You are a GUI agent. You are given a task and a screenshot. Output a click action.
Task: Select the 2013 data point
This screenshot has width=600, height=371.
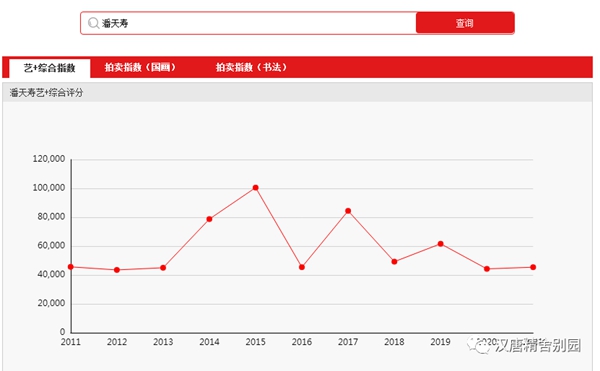[x=163, y=268]
